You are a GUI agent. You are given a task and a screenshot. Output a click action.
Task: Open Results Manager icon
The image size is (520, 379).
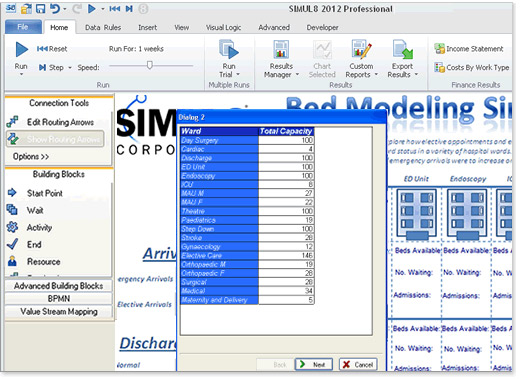281,50
